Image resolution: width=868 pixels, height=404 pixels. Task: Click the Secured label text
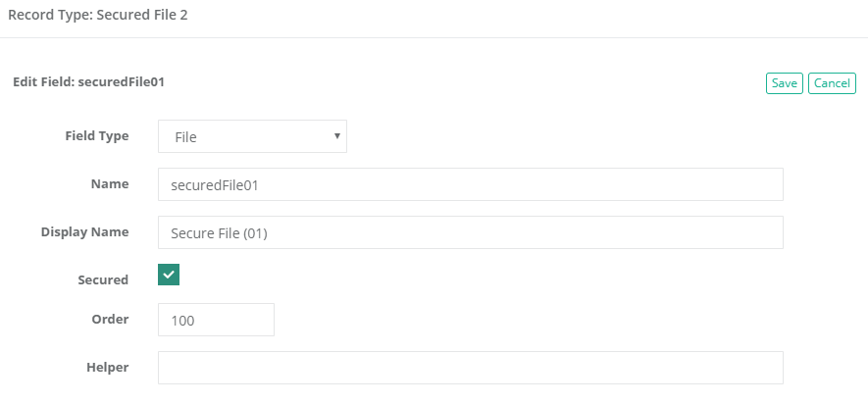103,279
